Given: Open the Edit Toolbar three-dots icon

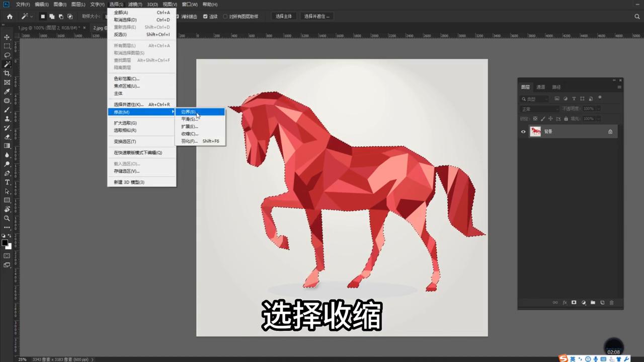Looking at the screenshot, I should [x=7, y=227].
